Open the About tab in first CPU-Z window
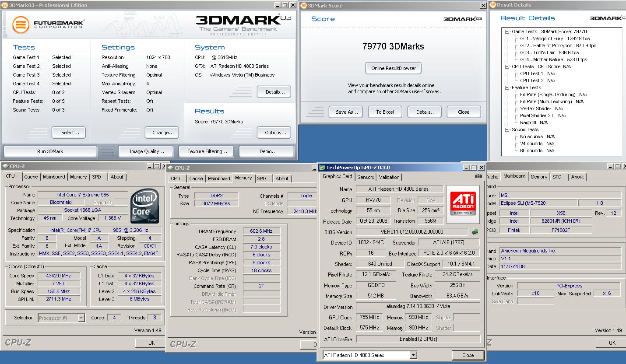 [117, 177]
